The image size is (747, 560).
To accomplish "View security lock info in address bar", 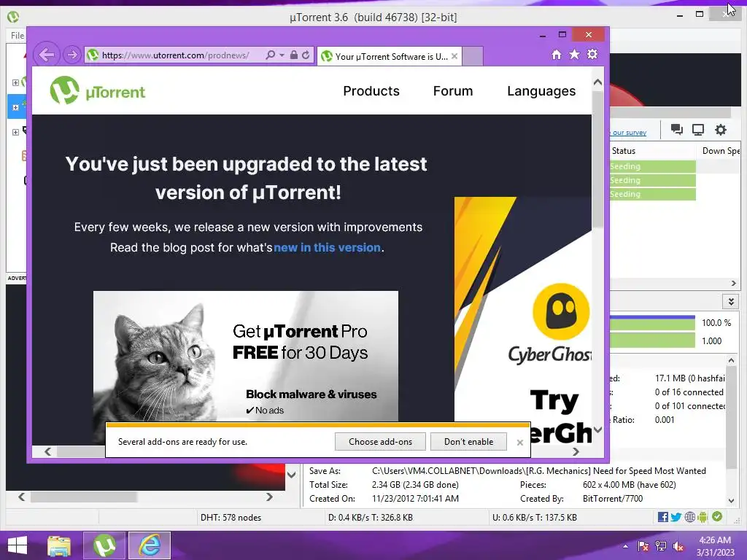I will point(294,55).
